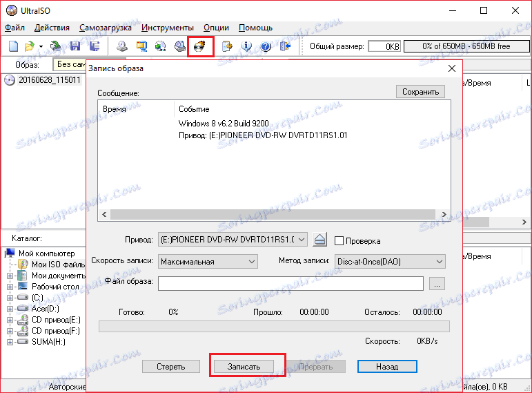This screenshot has height=393, width=532.
Task: Open the Файл menu
Action: click(14, 28)
